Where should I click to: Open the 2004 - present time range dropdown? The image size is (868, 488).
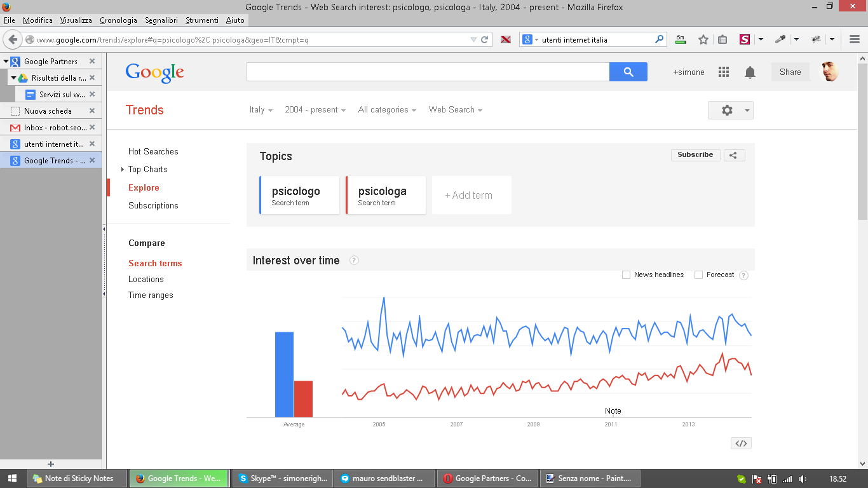tap(315, 110)
